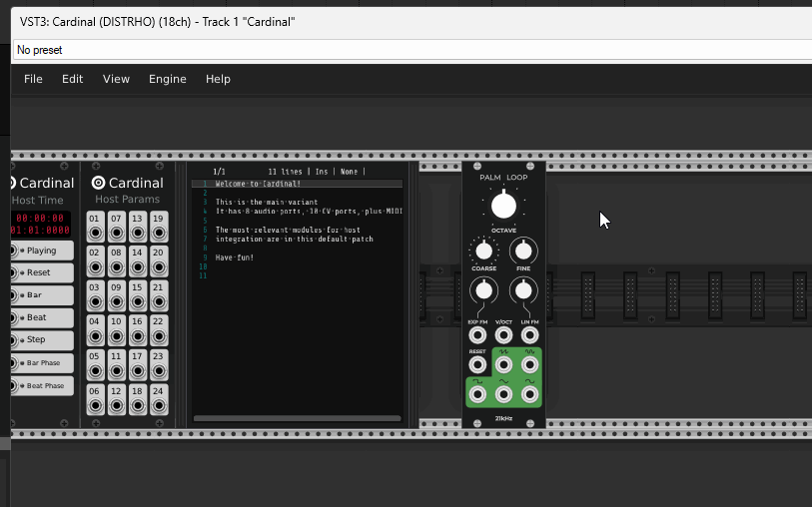
Task: Click the 'This is the main variant' line
Action: [x=267, y=203]
